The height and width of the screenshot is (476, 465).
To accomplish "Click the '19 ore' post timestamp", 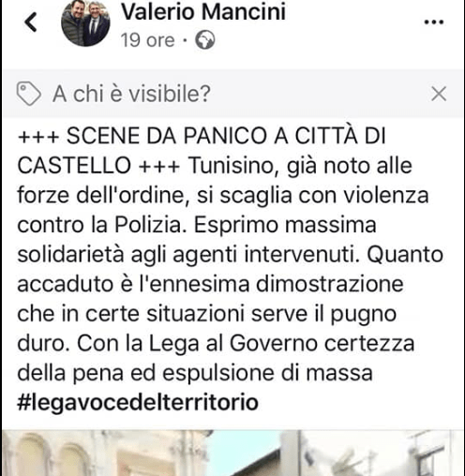I will click(x=147, y=40).
